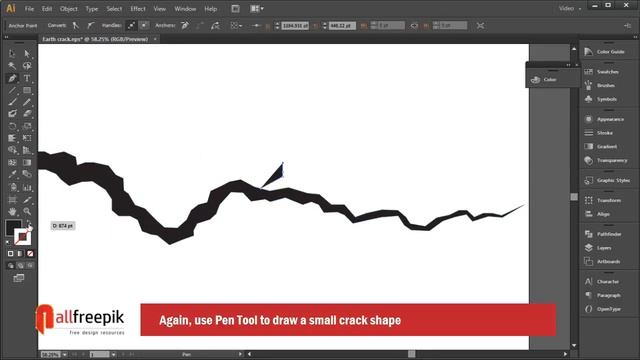
Task: Select the Zoom tool
Action: pos(27,211)
